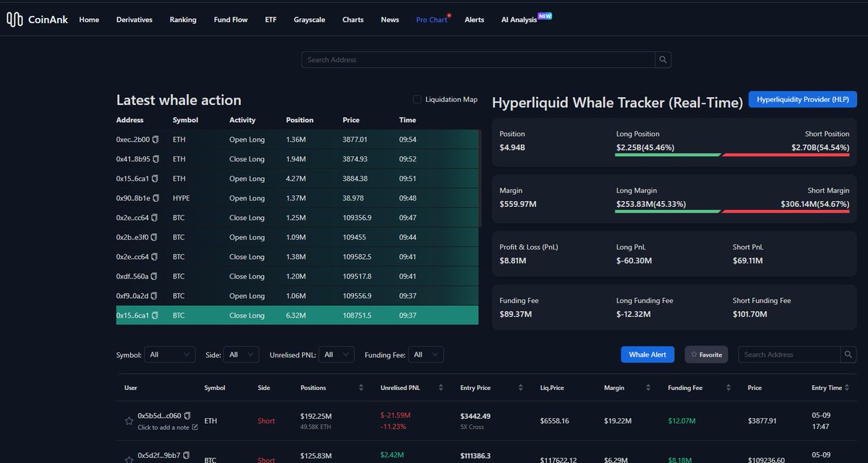Screen dimensions: 868x463
Task: Copy address 0x90..8b1e
Action: (x=156, y=198)
